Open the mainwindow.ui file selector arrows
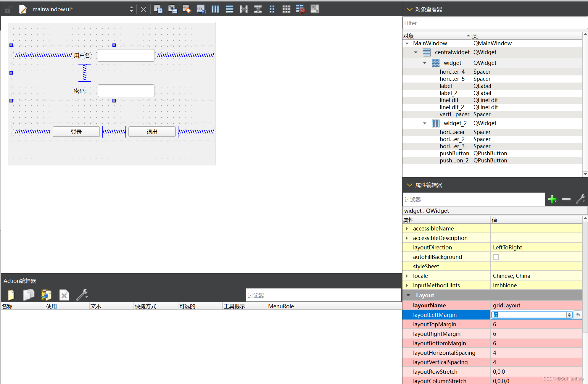Image resolution: width=588 pixels, height=384 pixels. pyautogui.click(x=131, y=9)
